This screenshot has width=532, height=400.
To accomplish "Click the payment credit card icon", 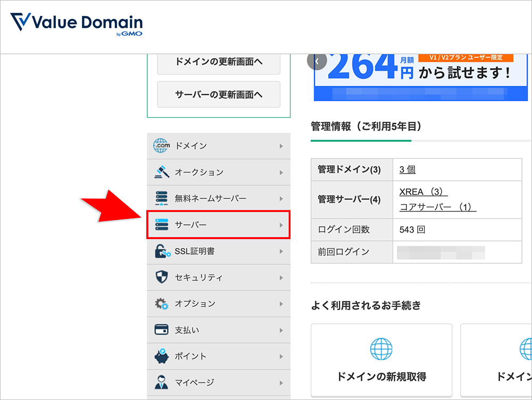I will pos(162,330).
